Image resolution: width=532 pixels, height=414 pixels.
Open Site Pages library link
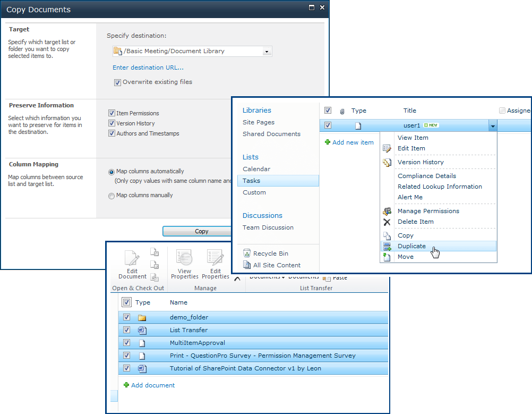[x=259, y=122]
